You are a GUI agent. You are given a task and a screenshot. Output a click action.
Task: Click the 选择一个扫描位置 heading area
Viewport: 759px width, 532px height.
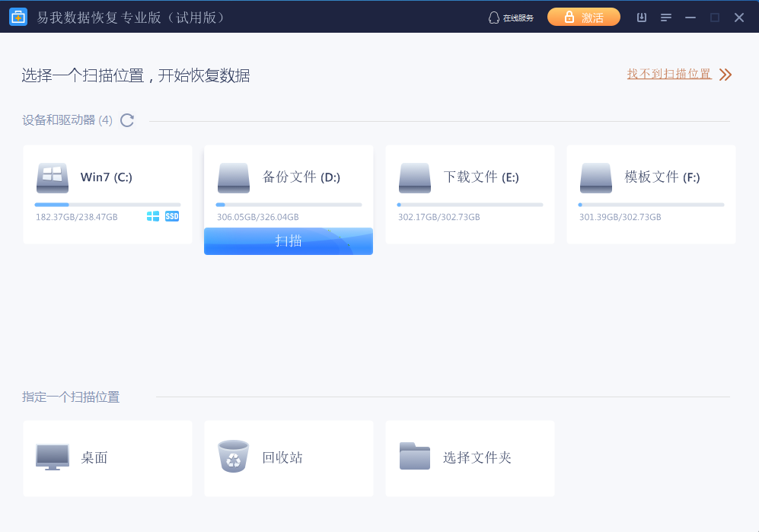tap(137, 75)
